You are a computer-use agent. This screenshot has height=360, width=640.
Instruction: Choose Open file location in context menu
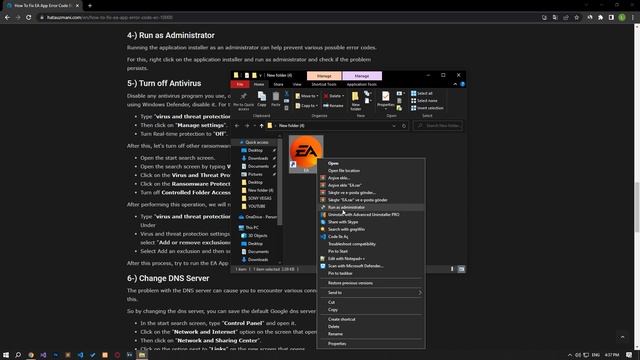(371, 171)
